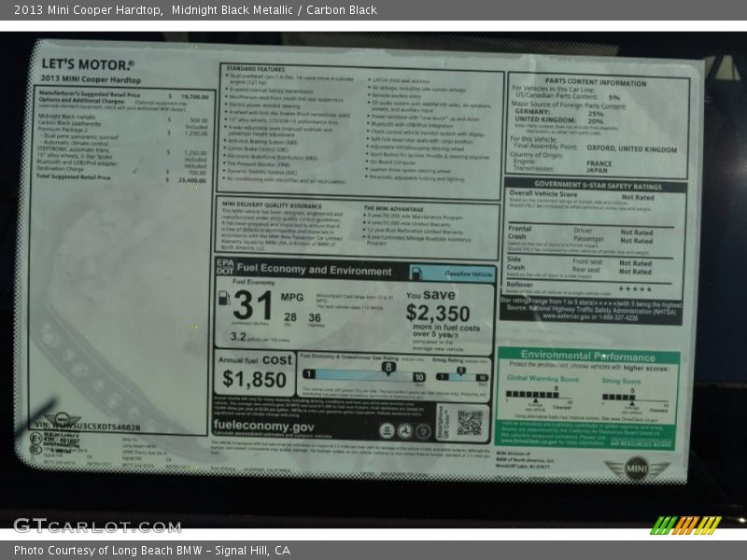
Task: Click the '19,700.00' MSRP amount
Action: pos(195,97)
